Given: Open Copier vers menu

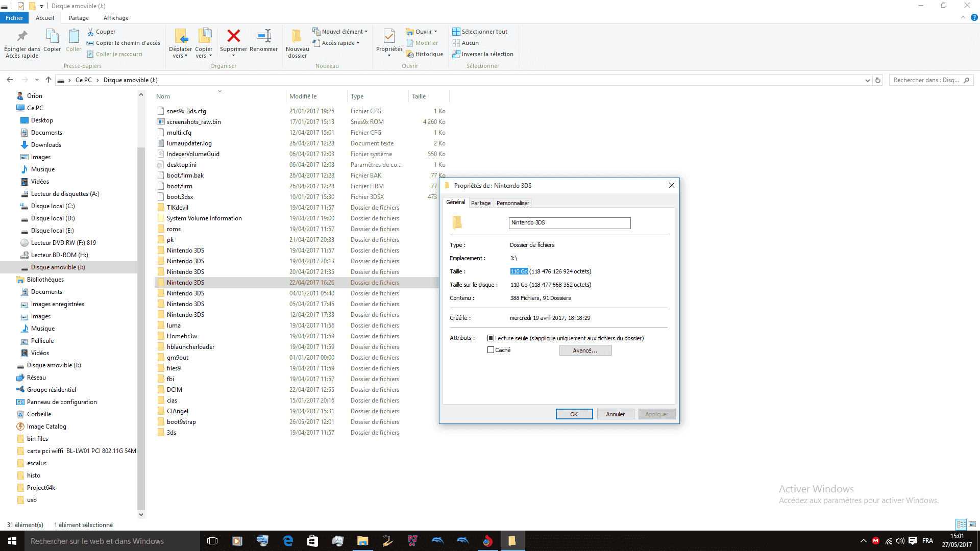Looking at the screenshot, I should pyautogui.click(x=204, y=43).
